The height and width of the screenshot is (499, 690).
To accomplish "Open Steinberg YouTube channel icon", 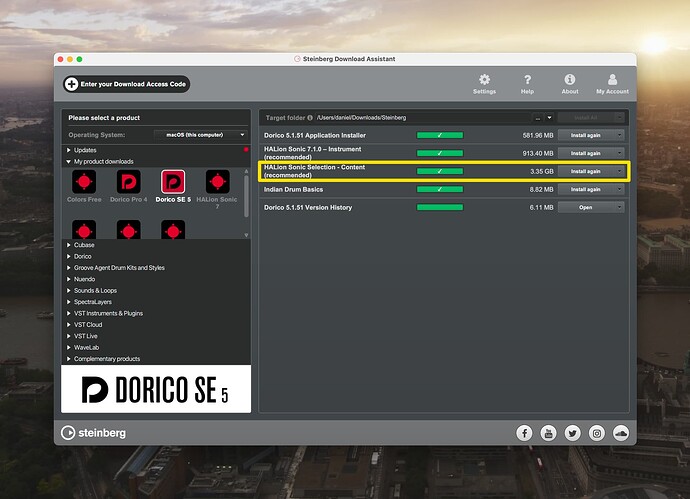I will tap(548, 433).
